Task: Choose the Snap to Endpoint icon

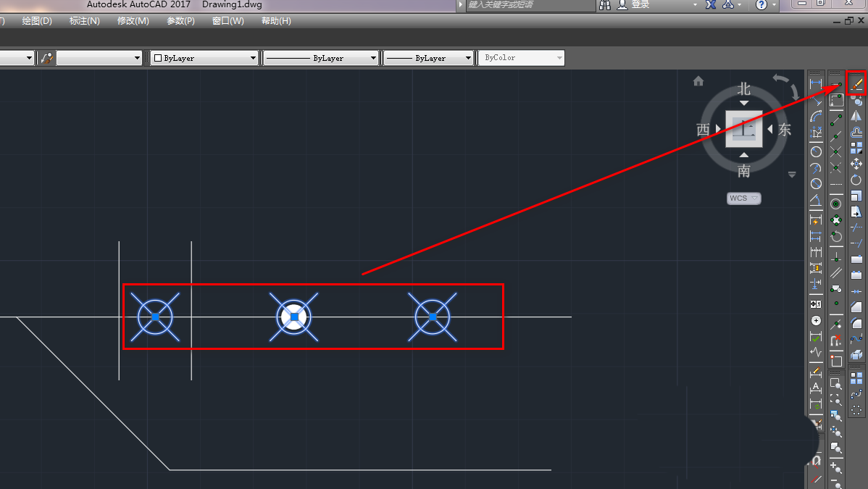Action: [x=836, y=120]
